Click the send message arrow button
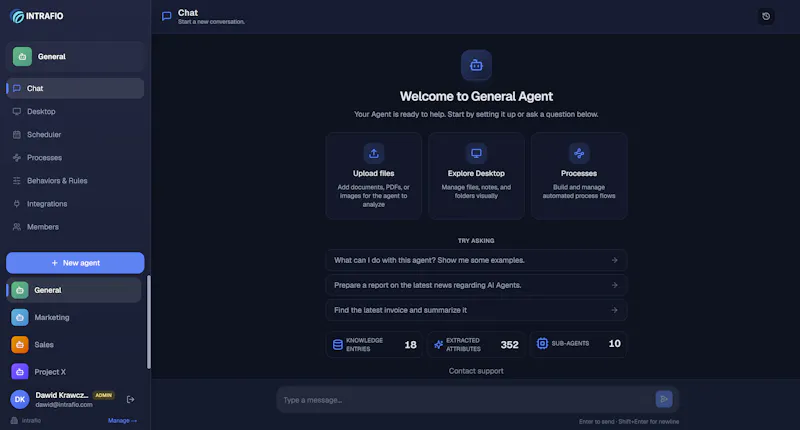Screen dimensions: 800x430 (664, 399)
